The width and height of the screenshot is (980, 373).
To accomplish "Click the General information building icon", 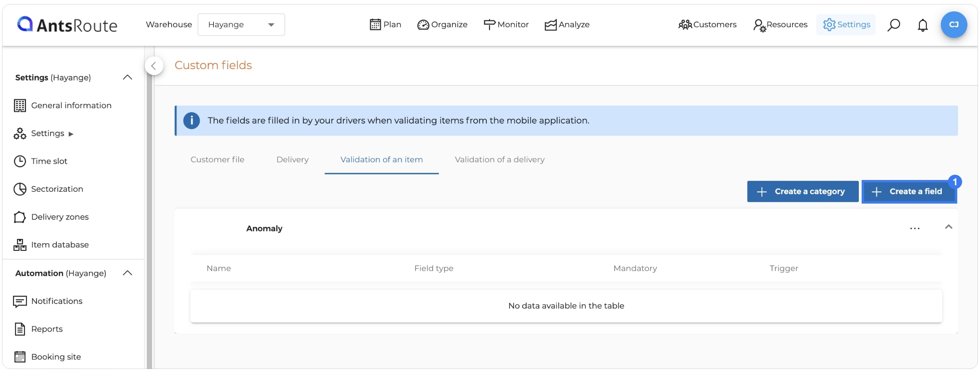I will pyautogui.click(x=20, y=106).
